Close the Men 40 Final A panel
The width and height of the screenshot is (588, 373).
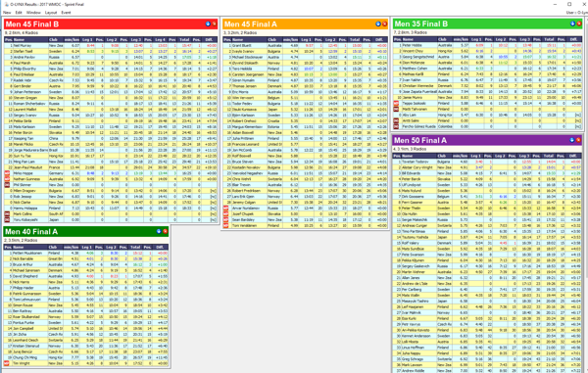(x=165, y=231)
